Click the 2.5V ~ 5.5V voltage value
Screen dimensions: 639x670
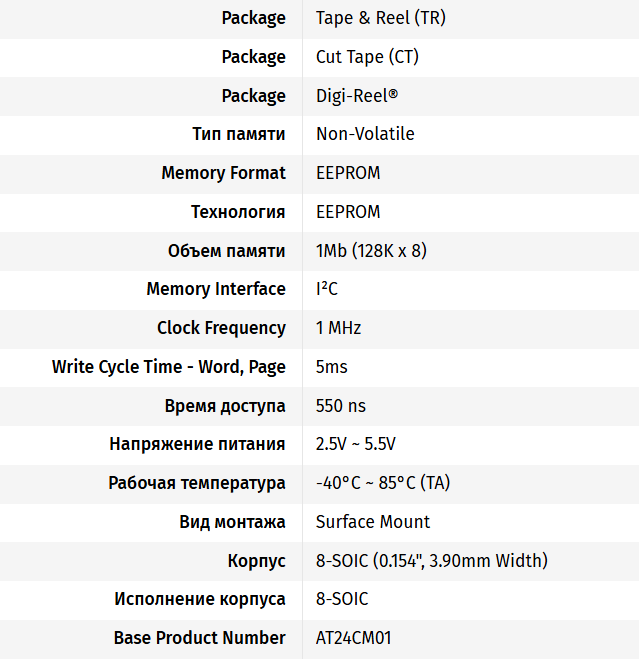point(356,444)
